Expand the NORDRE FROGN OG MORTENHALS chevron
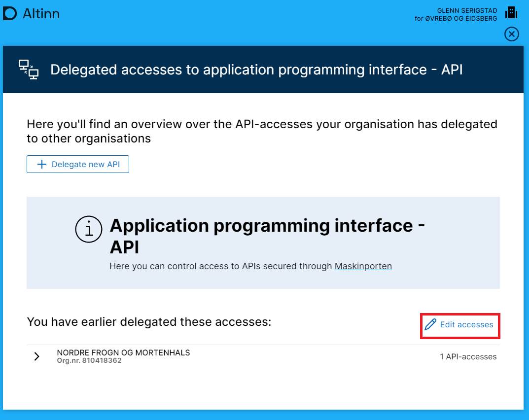This screenshot has height=420, width=529. tap(37, 356)
